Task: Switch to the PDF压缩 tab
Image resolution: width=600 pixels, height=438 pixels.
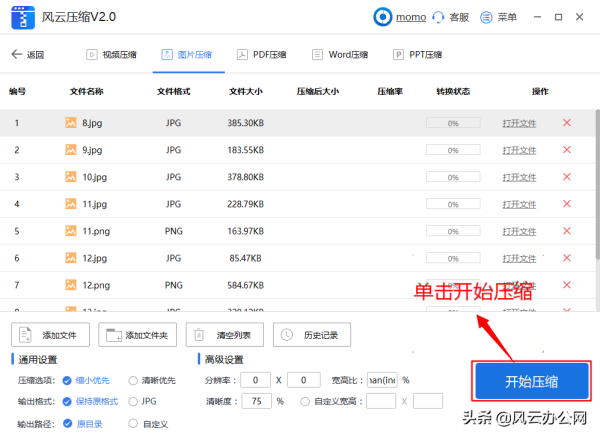Action: (x=262, y=55)
